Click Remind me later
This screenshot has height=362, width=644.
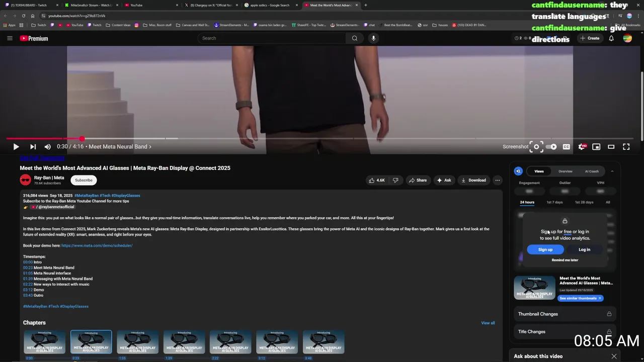565,260
